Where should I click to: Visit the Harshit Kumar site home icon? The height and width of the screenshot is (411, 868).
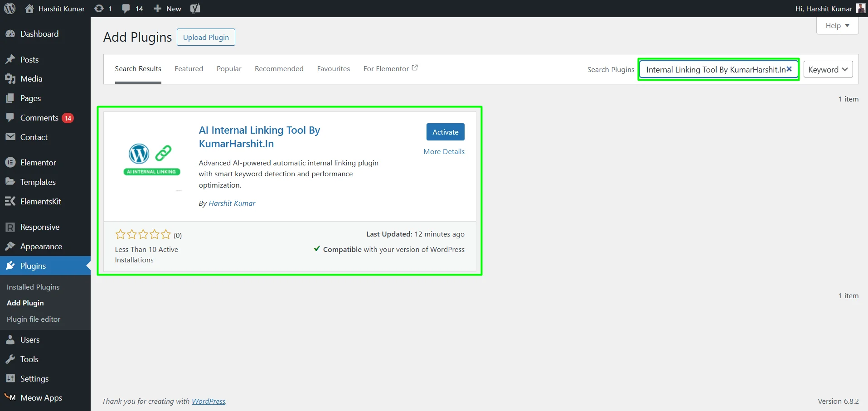(x=29, y=9)
